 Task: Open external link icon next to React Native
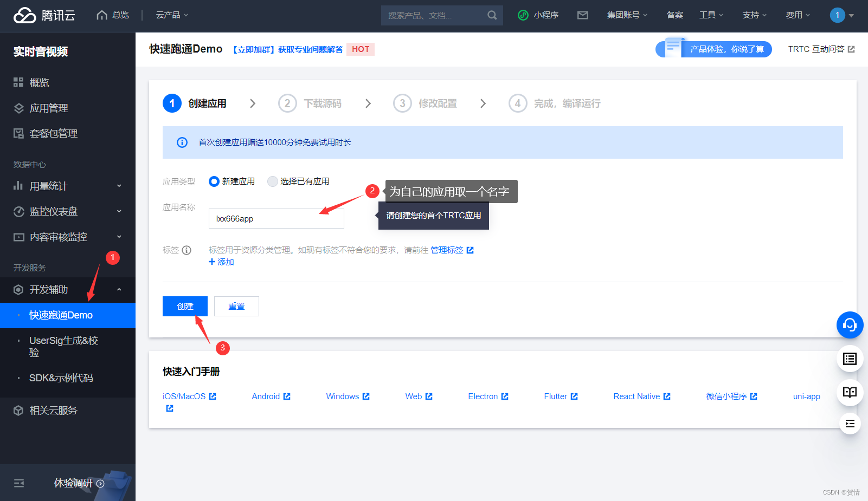(x=667, y=396)
